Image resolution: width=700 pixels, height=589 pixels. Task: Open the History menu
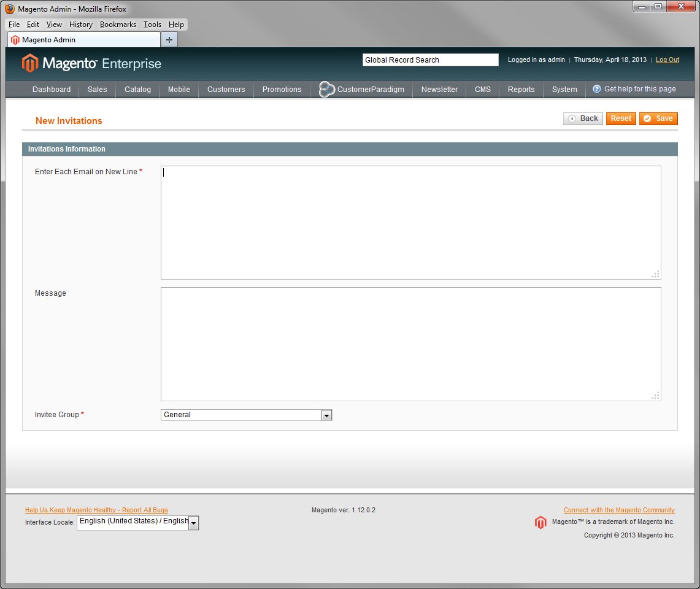(81, 25)
